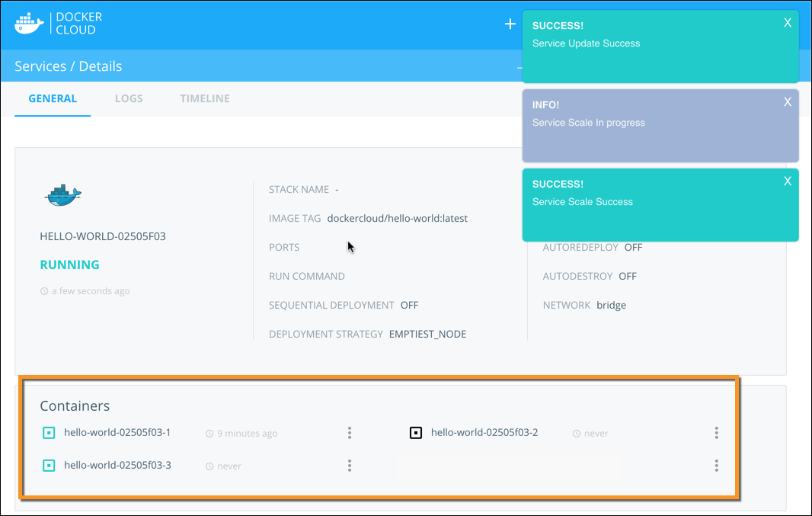
Task: Select the hello-world-02505f03-3 container name
Action: pyautogui.click(x=117, y=465)
